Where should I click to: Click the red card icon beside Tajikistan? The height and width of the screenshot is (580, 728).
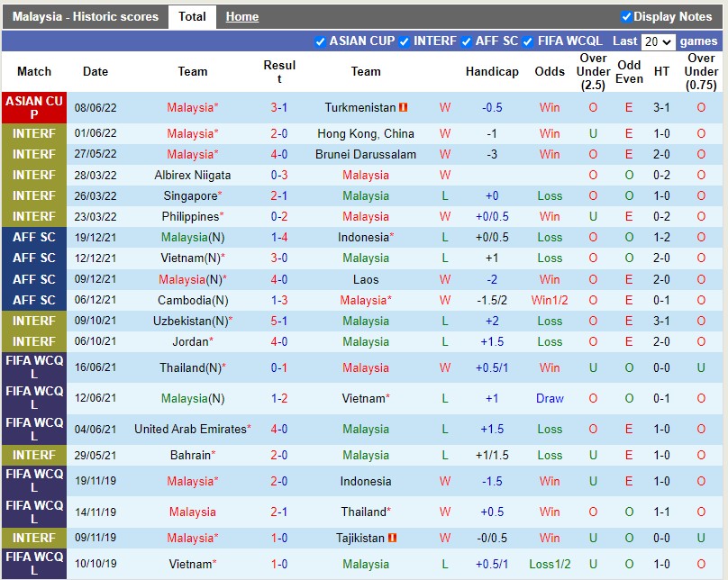[x=393, y=539]
